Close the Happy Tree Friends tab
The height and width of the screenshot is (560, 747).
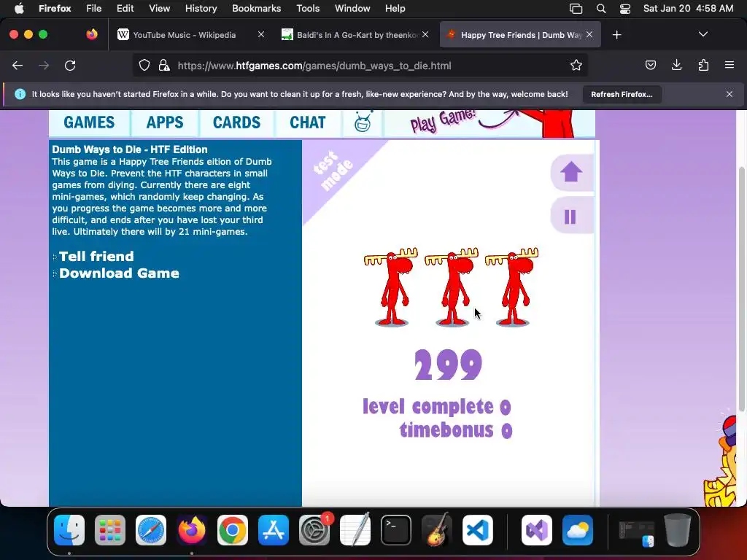click(589, 35)
